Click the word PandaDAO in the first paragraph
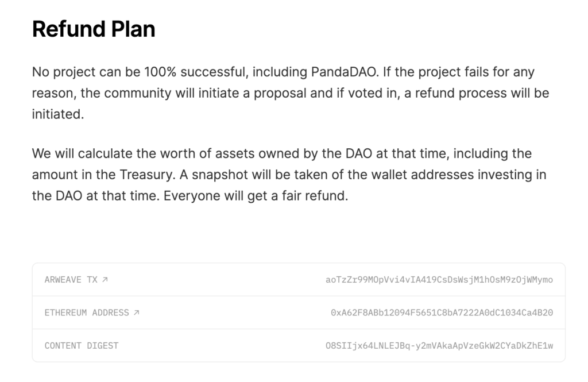Viewport: 588px width, 382px height. pyautogui.click(x=345, y=72)
